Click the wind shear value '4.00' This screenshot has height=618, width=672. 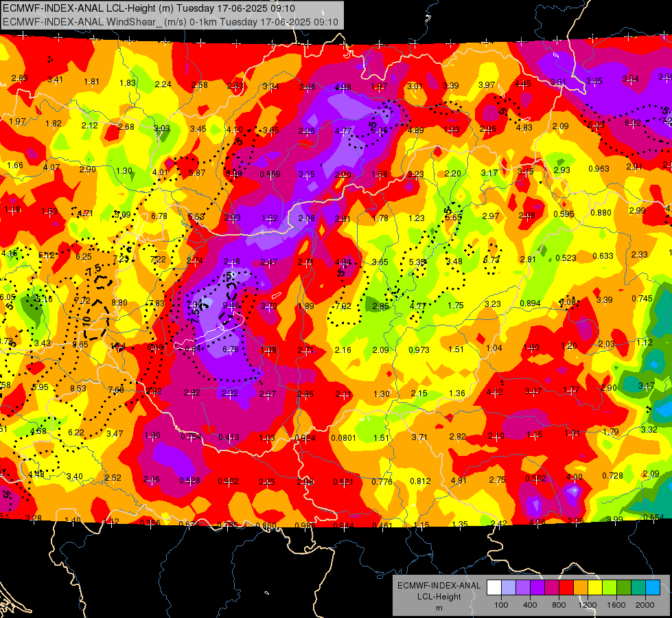tap(575, 477)
